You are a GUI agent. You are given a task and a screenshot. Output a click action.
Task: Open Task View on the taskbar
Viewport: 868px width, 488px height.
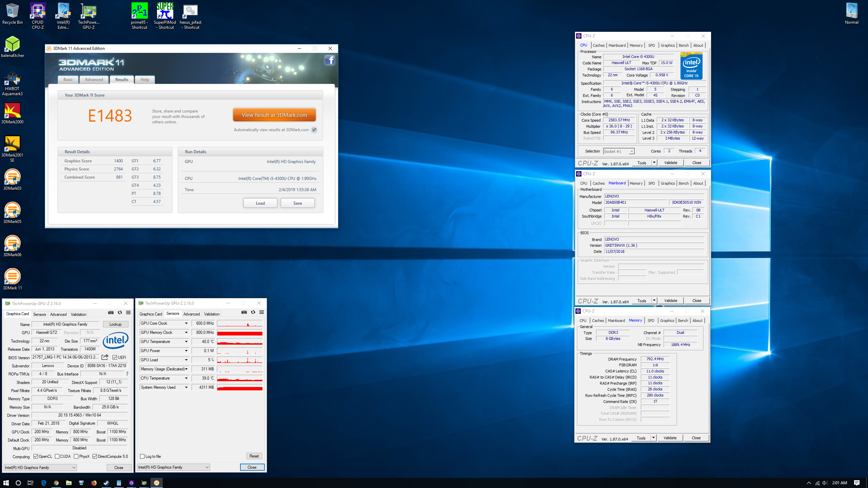tap(31, 483)
